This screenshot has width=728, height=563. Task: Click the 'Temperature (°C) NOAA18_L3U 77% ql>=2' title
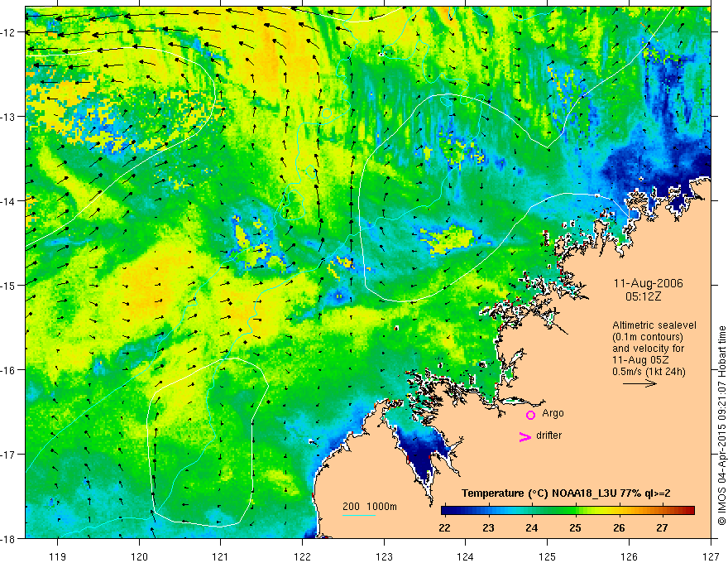(566, 493)
